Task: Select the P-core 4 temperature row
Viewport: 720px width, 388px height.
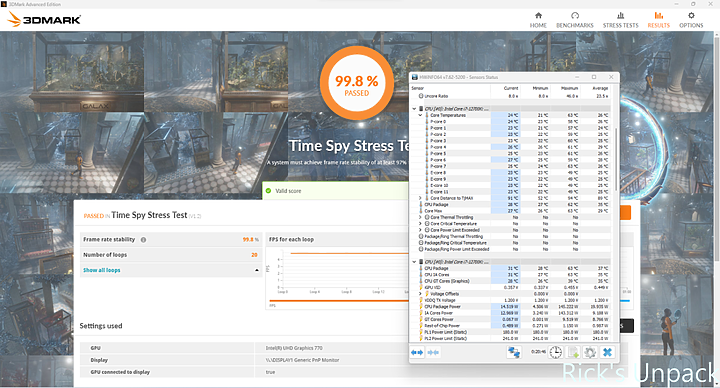Action: [x=510, y=147]
